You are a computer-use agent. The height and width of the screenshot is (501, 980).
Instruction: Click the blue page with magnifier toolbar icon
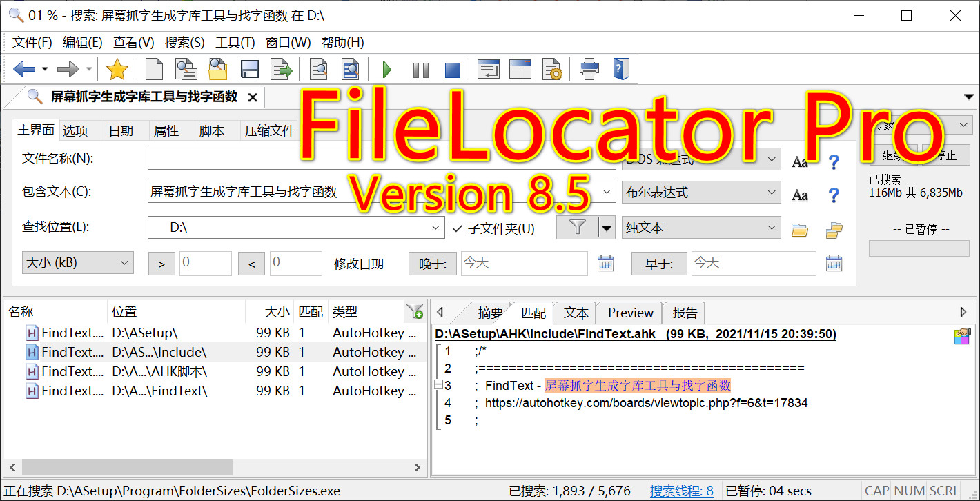coord(351,69)
